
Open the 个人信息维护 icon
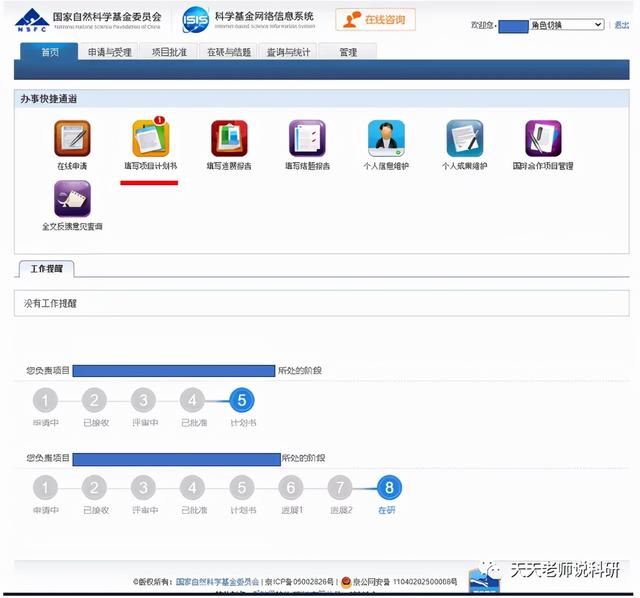click(386, 138)
